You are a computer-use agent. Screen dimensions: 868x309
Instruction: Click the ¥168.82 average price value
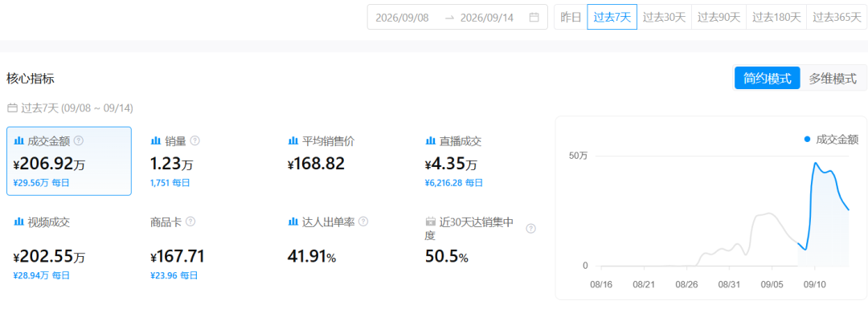tap(316, 164)
